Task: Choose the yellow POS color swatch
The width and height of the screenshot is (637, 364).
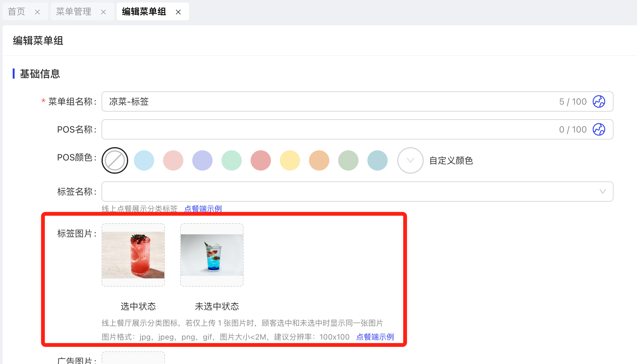Action: [x=290, y=160]
